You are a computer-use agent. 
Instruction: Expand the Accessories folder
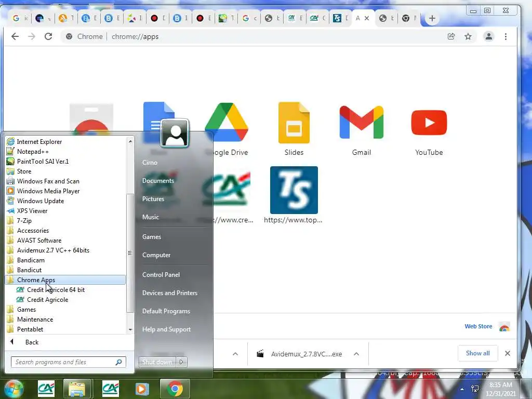[33, 230]
